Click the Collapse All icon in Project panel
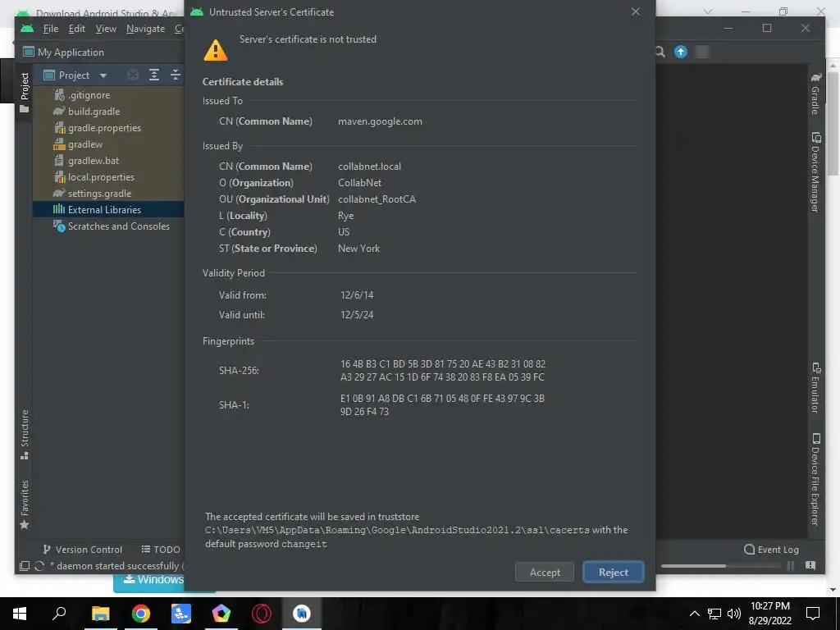The image size is (840, 630). click(176, 75)
